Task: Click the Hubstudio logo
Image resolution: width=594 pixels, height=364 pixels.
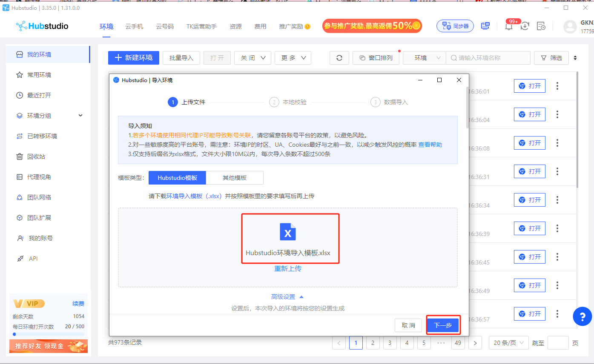Action: point(42,26)
